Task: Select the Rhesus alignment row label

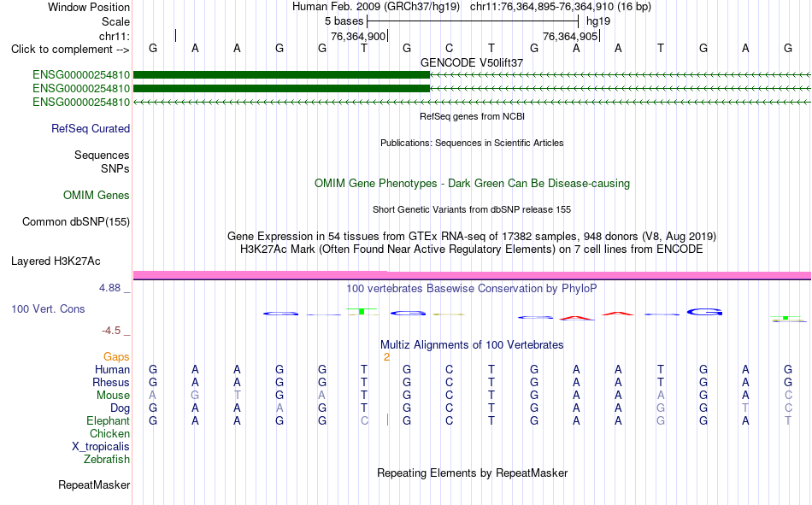Action: tap(111, 382)
